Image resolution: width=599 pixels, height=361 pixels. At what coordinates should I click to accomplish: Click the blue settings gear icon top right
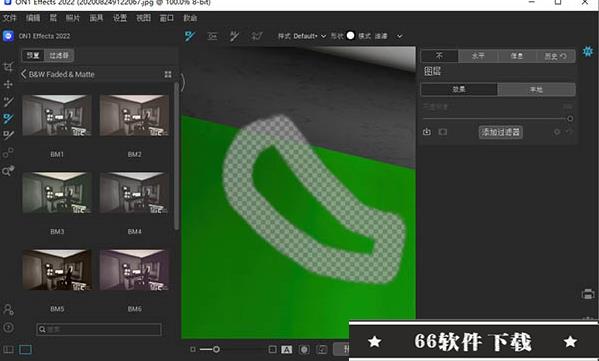[x=588, y=51]
